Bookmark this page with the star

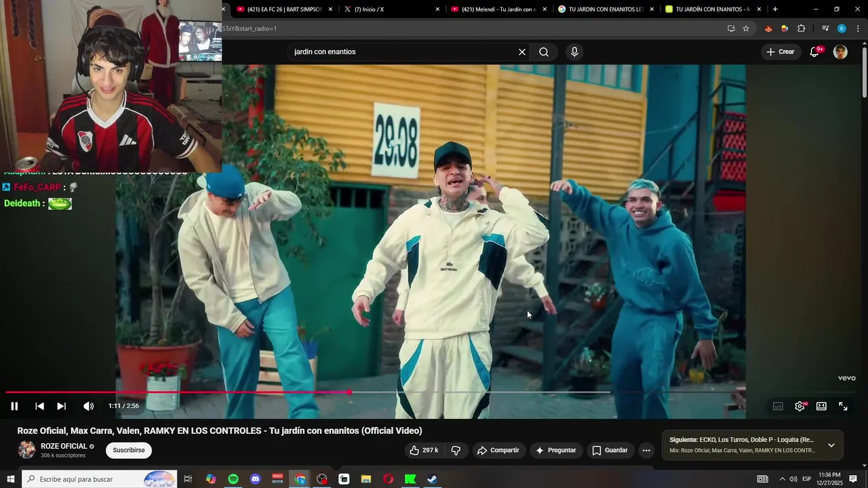point(746,28)
